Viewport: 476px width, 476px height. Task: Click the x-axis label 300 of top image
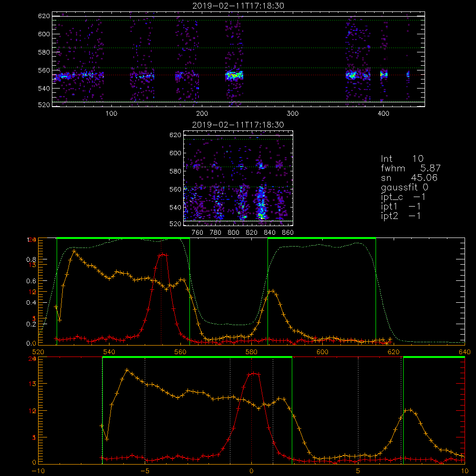pyautogui.click(x=293, y=114)
